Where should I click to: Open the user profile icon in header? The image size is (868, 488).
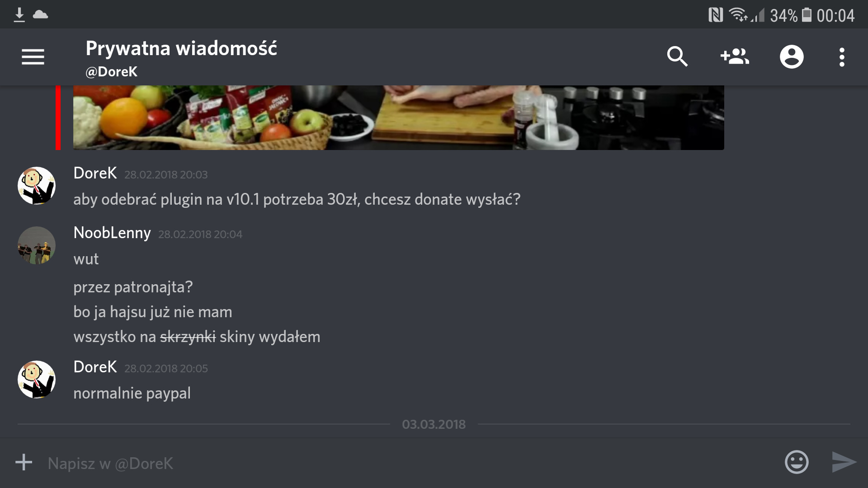pyautogui.click(x=792, y=57)
